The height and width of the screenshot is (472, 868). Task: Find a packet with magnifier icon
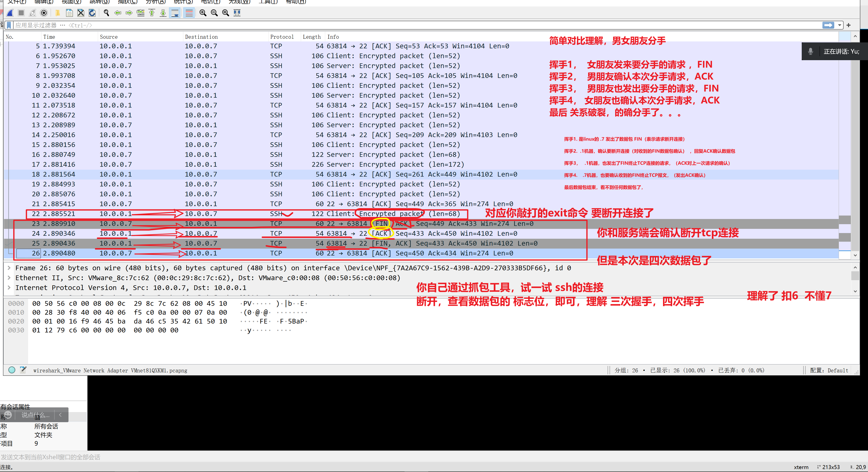tap(106, 13)
